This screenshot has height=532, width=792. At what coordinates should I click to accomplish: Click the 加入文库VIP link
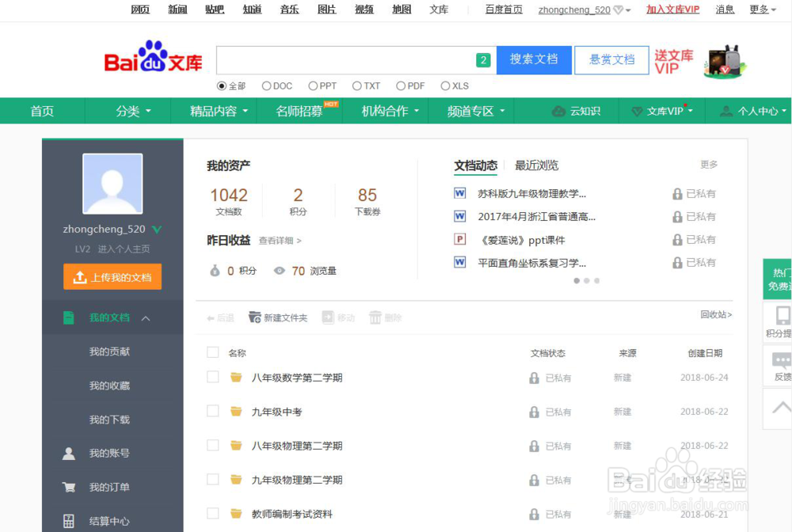(672, 9)
